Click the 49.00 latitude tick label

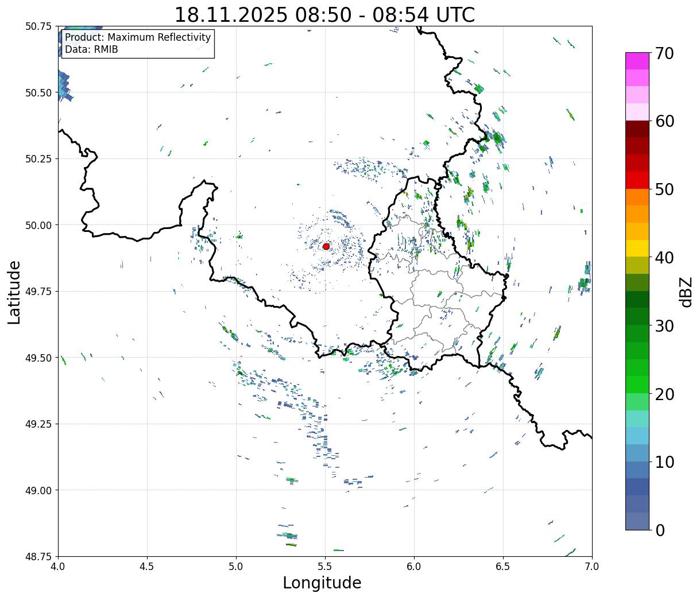pyautogui.click(x=38, y=490)
